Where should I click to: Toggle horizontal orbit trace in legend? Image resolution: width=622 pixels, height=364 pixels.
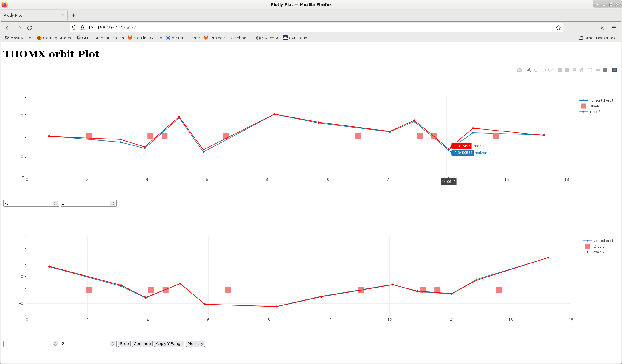tap(601, 101)
